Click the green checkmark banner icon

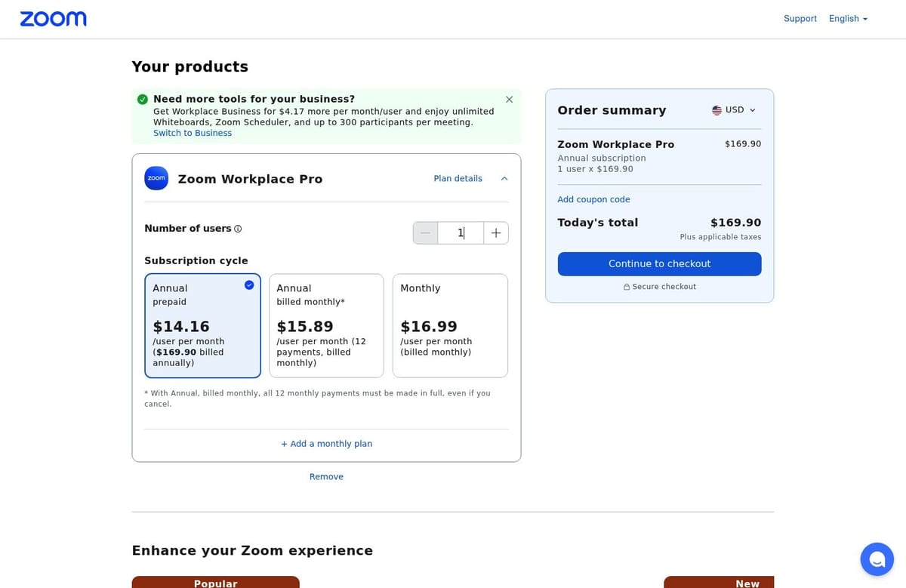(143, 99)
